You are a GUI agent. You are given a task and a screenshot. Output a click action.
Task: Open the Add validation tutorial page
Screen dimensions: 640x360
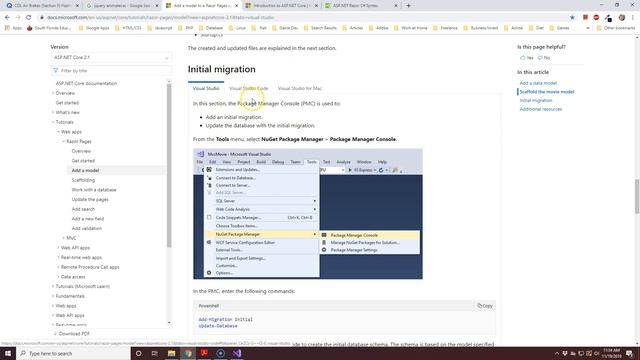click(x=87, y=229)
